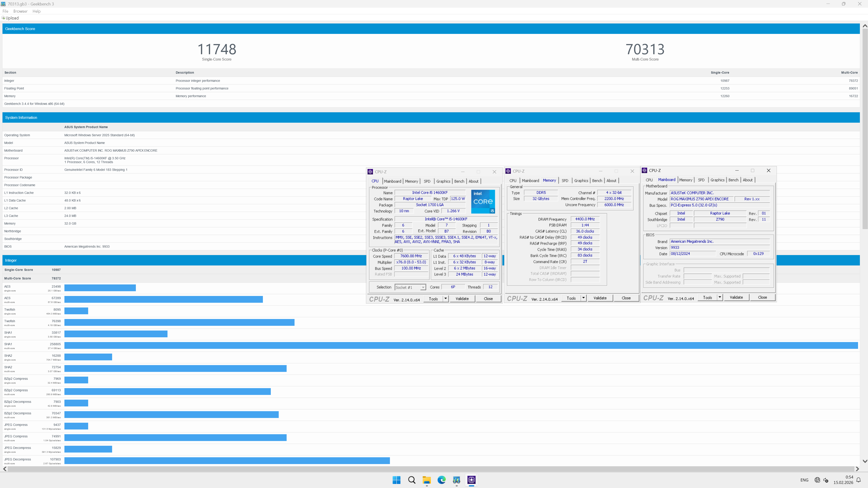Open the Socket #1 selection dropdown
The width and height of the screenshot is (868, 488).
(x=410, y=287)
